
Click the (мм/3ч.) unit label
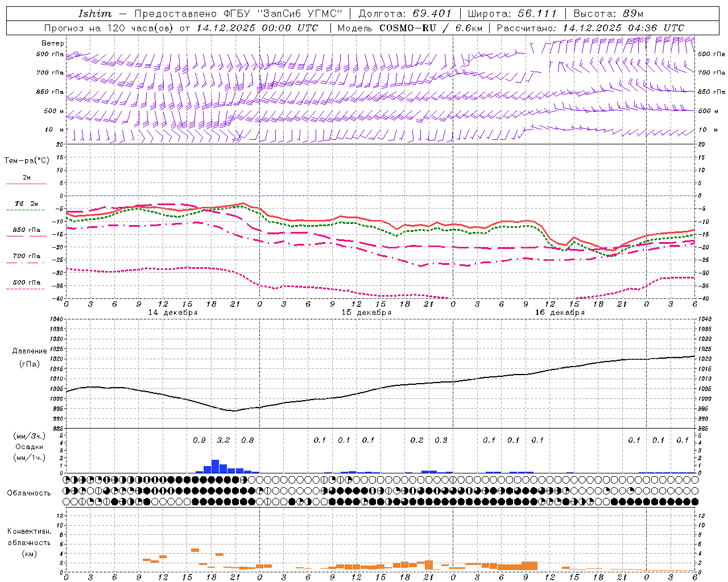(28, 436)
